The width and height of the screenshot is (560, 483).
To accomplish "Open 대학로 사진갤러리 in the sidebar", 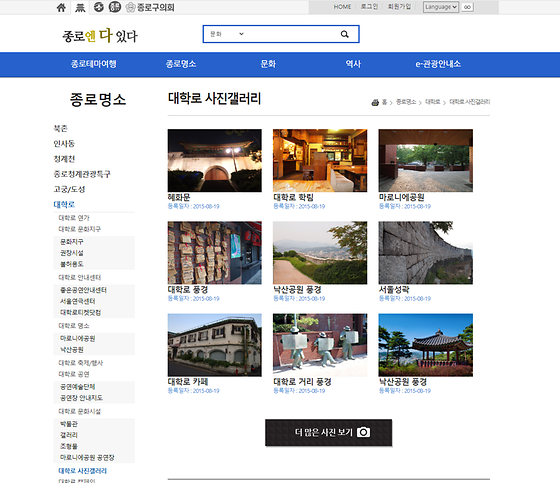I will 82,471.
